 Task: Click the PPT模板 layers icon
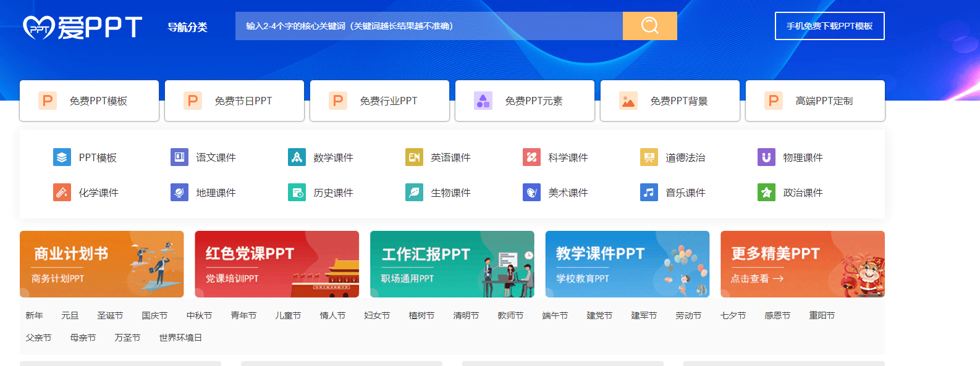click(x=62, y=157)
